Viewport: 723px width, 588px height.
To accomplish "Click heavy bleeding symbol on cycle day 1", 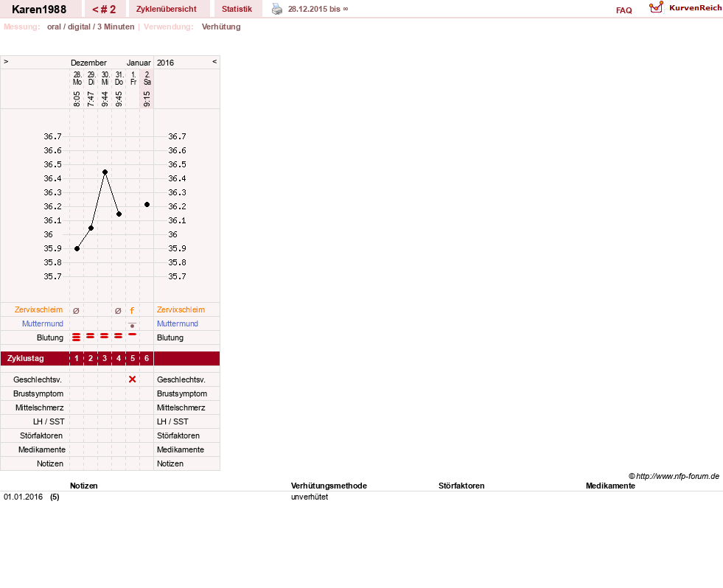I will 76,337.
